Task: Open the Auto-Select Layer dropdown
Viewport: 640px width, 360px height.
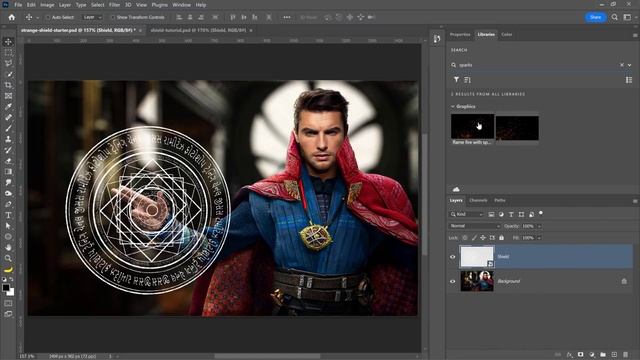Action: pyautogui.click(x=92, y=18)
